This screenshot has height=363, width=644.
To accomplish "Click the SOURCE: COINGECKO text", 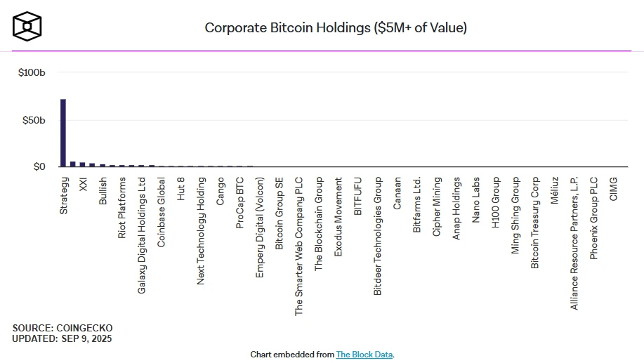I will point(62,328).
